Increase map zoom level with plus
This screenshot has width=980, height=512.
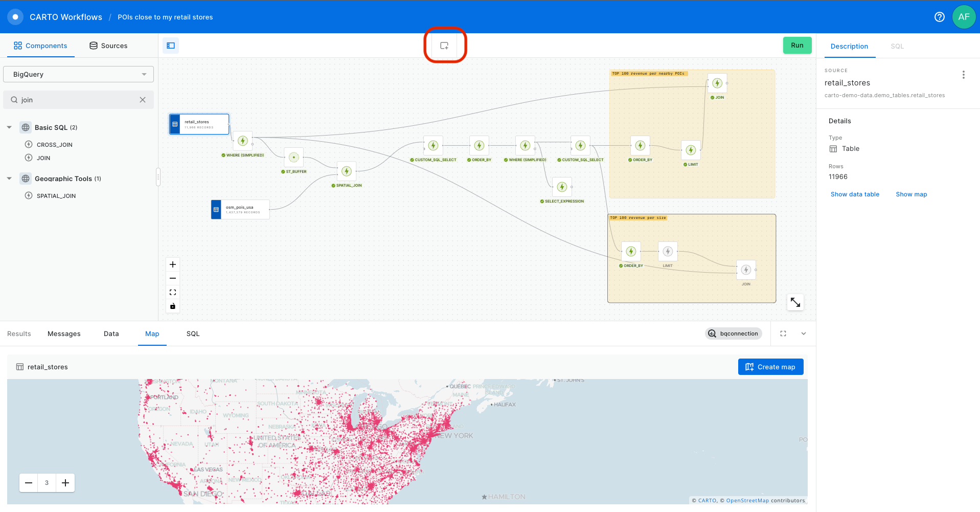point(65,483)
